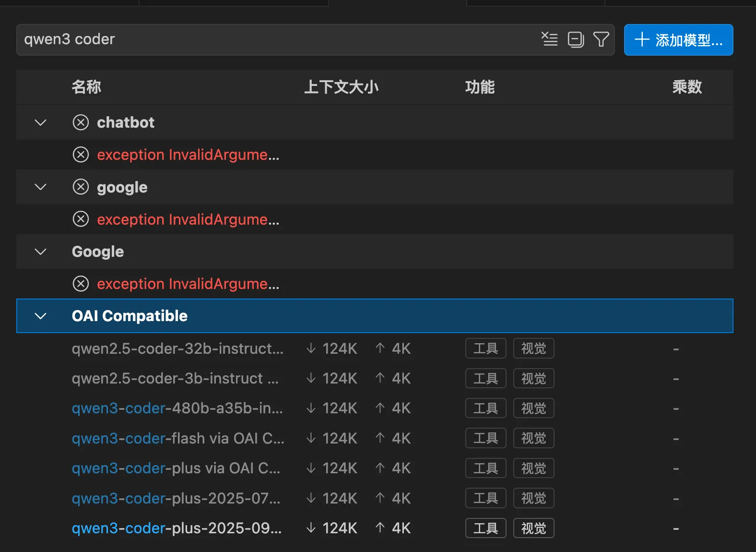Open the filter funnel options
756x552 pixels.
(x=601, y=39)
